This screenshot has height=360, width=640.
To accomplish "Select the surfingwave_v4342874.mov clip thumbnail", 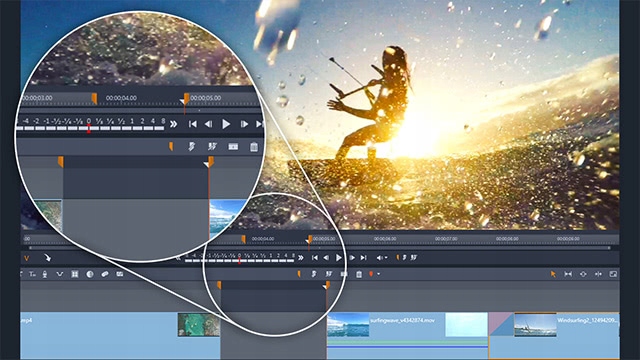I will pos(348,324).
